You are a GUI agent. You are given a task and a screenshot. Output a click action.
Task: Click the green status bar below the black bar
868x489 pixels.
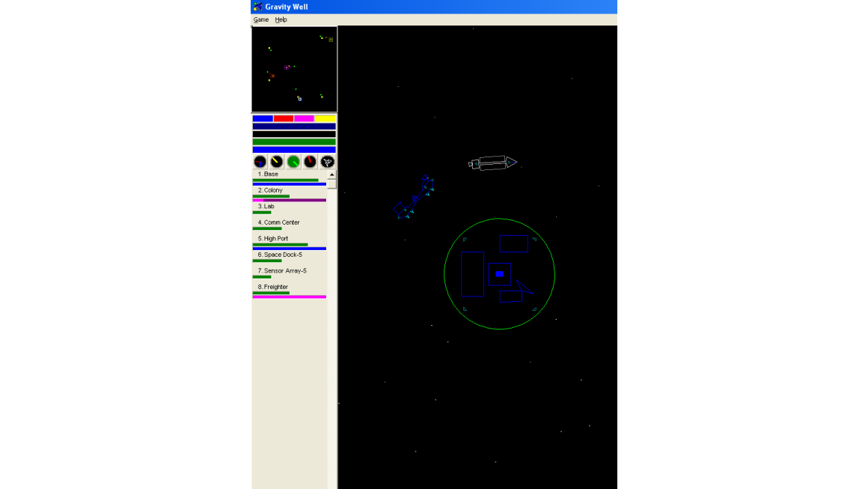pos(294,142)
